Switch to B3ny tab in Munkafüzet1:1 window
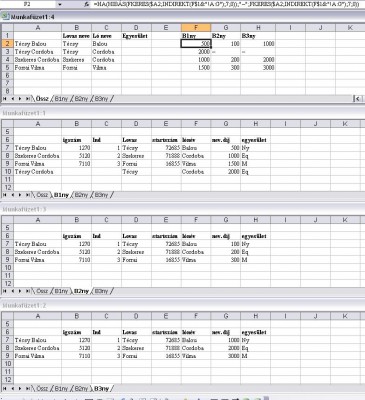The height and width of the screenshot is (400, 365). (101, 195)
